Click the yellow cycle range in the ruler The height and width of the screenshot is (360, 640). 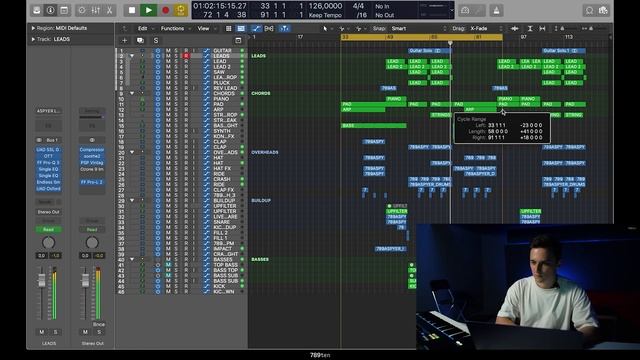(x=422, y=37)
